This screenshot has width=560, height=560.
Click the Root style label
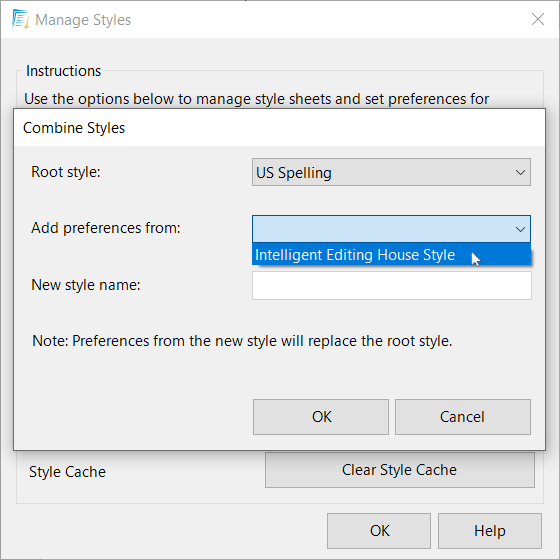click(x=66, y=172)
